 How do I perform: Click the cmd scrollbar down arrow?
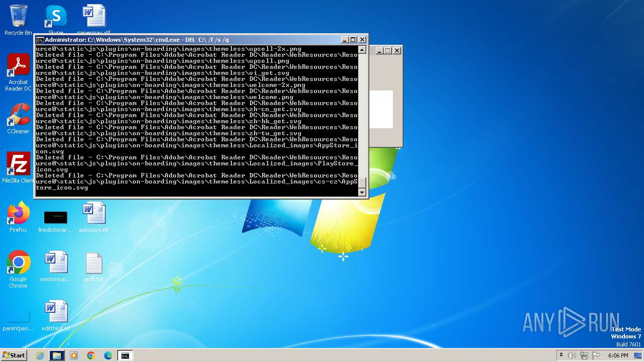[x=362, y=193]
